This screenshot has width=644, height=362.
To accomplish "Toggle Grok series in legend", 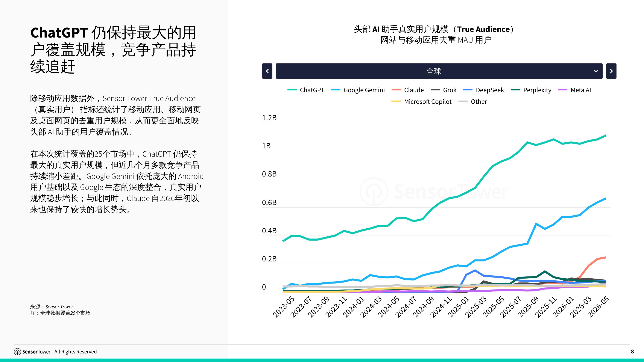I will click(444, 90).
